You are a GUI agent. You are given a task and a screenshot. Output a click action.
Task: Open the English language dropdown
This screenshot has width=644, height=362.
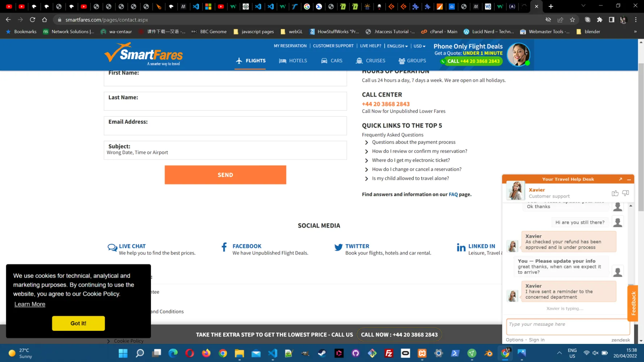point(397,46)
